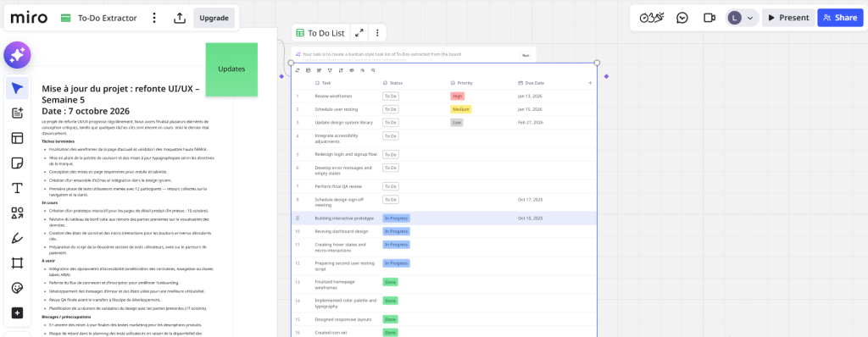
Task: Open the document creation tool in sidebar
Action: 17,113
